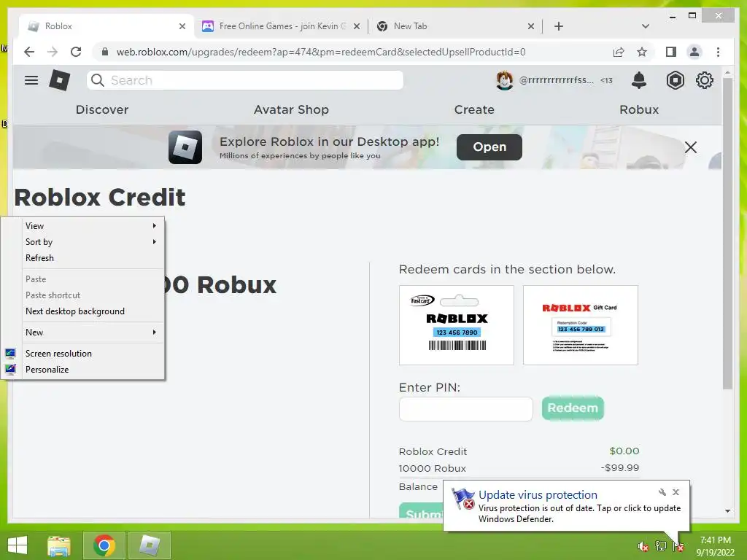Viewport: 747px width, 560px height.
Task: Dismiss the Desktop app banner
Action: 690,147
